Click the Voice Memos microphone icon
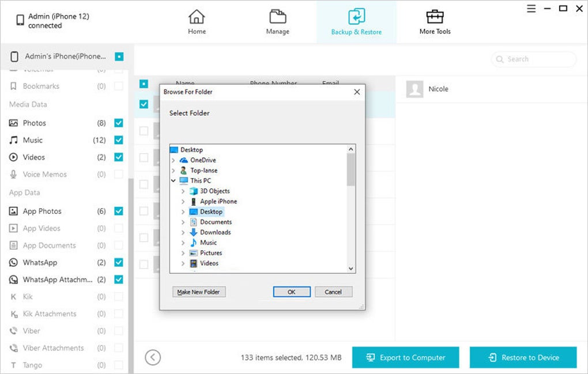 point(13,174)
